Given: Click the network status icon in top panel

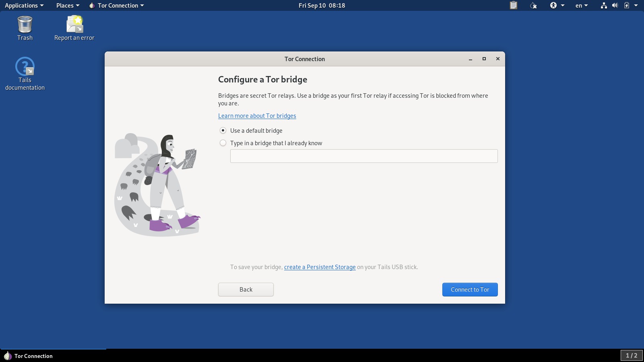Looking at the screenshot, I should click(604, 5).
